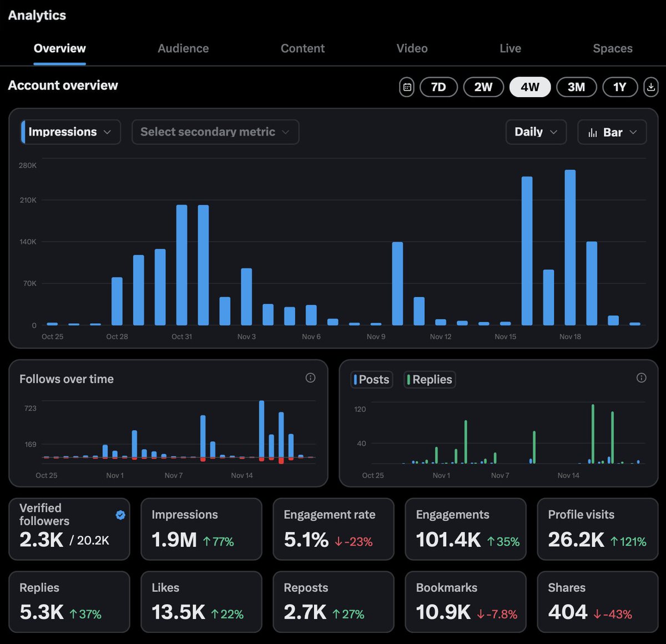This screenshot has width=666, height=644.
Task: Click the impressions bar above Oct 28
Action: coord(117,301)
